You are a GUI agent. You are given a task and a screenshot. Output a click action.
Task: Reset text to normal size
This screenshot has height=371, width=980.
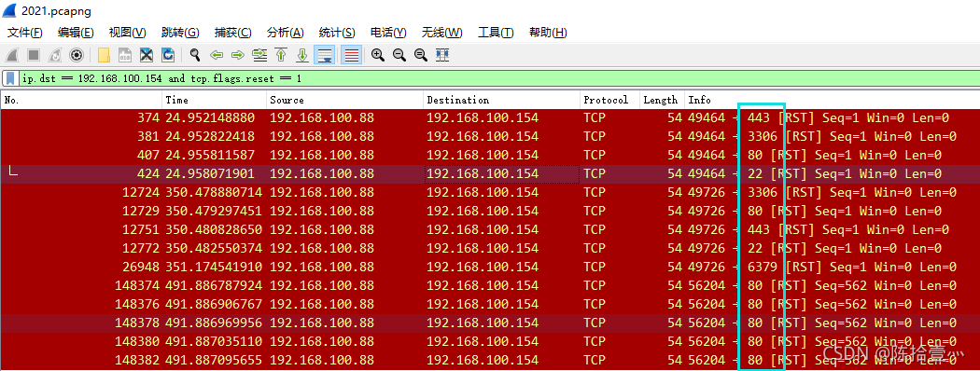point(421,55)
